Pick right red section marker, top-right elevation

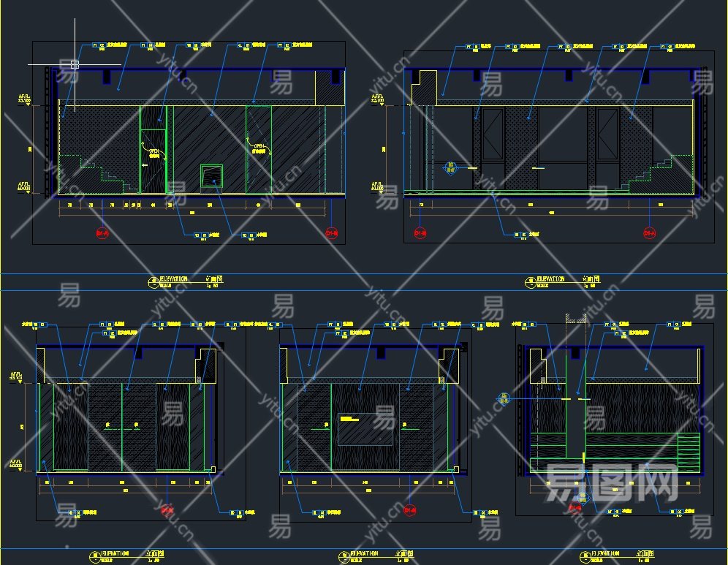click(x=650, y=233)
